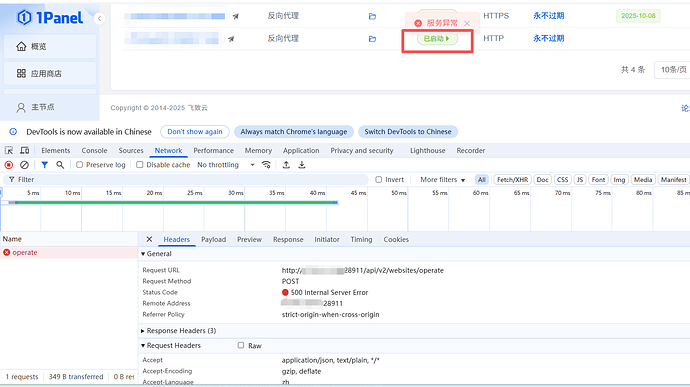Open the 10条/页 page size dropdown

(x=672, y=70)
